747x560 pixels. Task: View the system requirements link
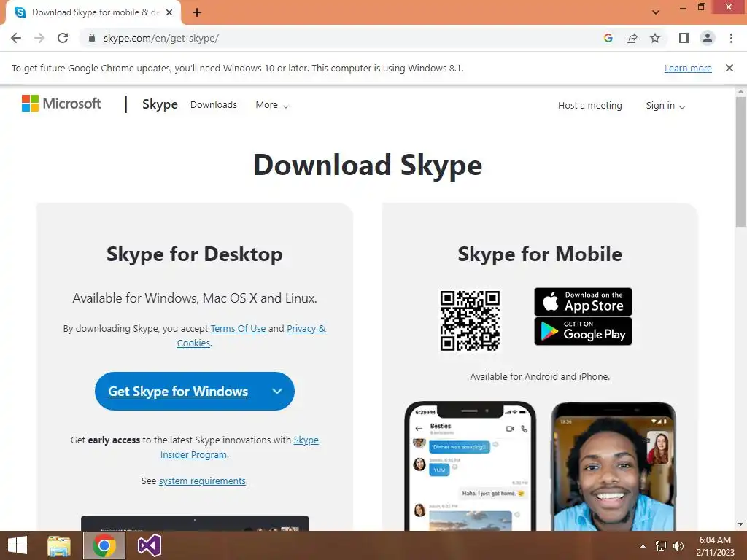click(203, 481)
